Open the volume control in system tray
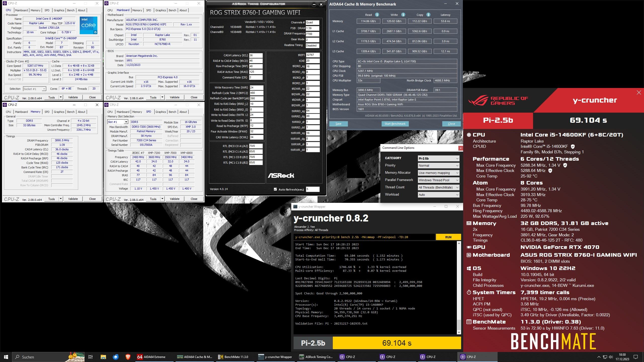This screenshot has width=644, height=362. (x=610, y=357)
